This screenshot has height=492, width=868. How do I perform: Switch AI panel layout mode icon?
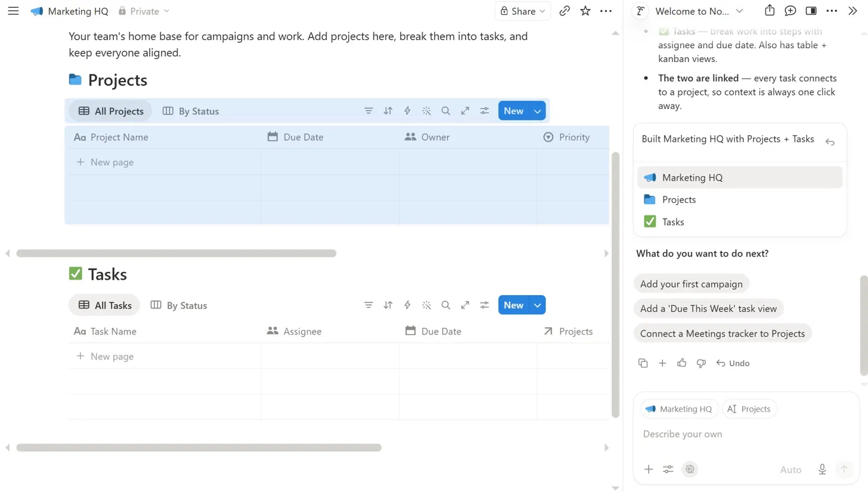point(811,11)
